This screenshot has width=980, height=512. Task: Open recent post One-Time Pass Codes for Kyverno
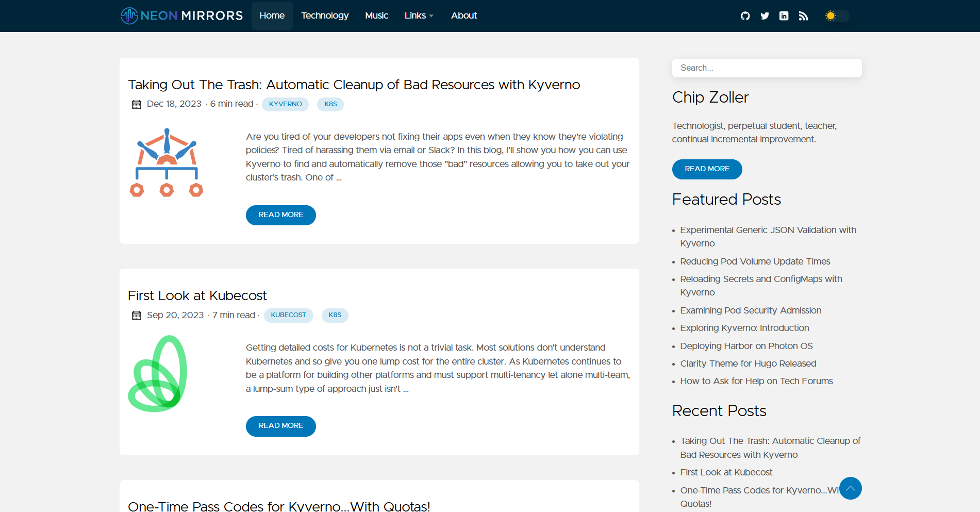(759, 497)
